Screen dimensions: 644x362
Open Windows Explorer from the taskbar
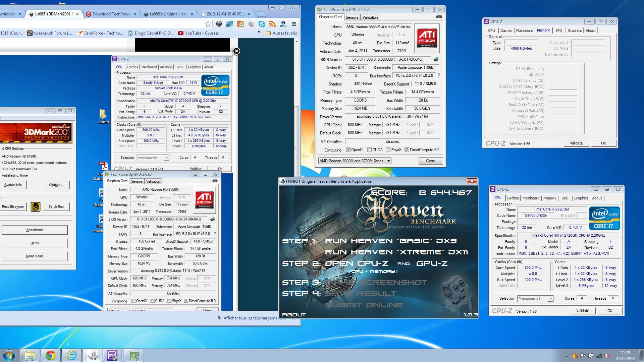(x=30, y=355)
